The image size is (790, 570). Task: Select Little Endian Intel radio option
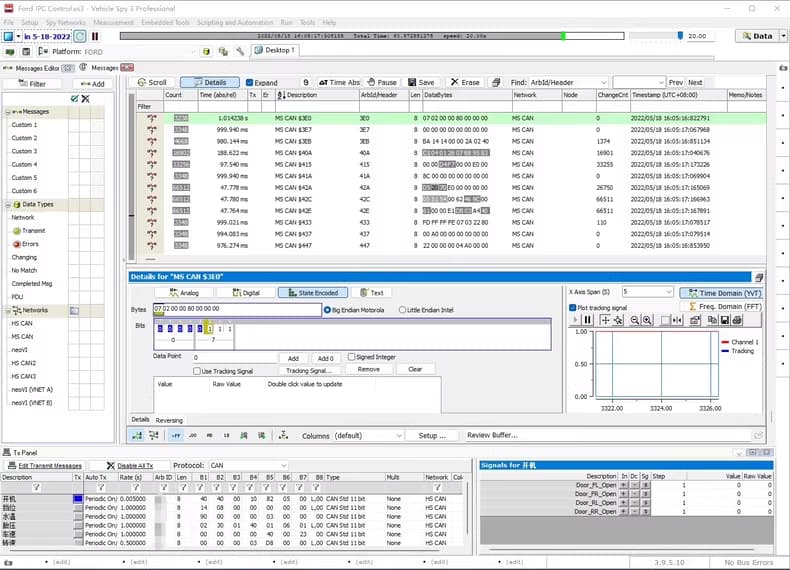pos(403,310)
